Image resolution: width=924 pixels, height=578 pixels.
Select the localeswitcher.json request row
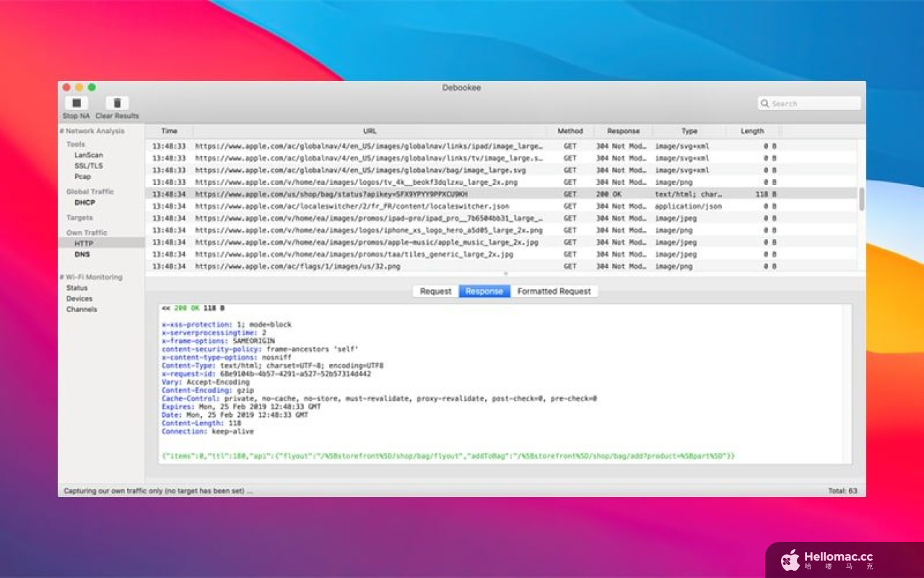click(501, 206)
